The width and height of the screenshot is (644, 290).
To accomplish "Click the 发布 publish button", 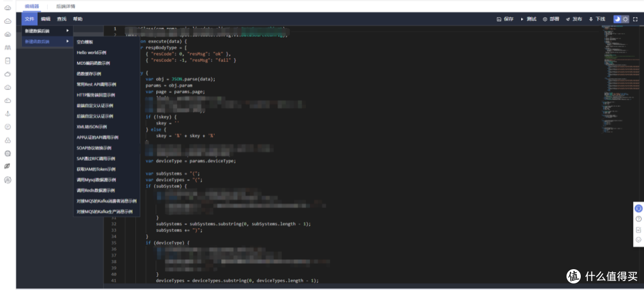I will tap(574, 19).
